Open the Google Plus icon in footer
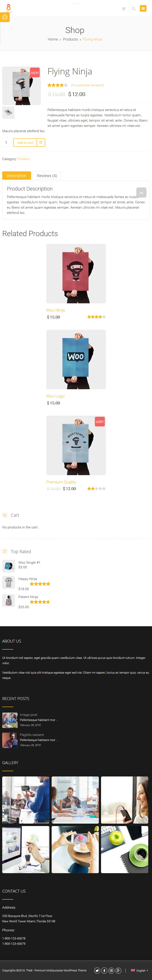 pos(118,970)
